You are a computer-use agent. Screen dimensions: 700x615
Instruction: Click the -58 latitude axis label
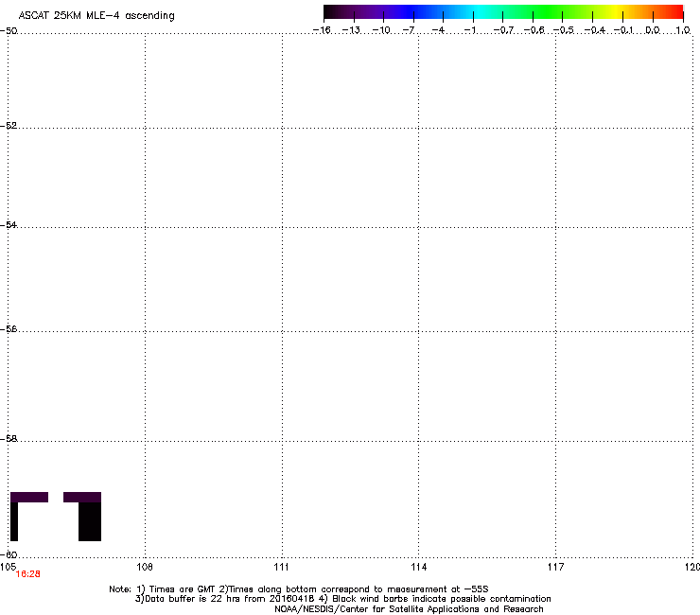(9, 439)
